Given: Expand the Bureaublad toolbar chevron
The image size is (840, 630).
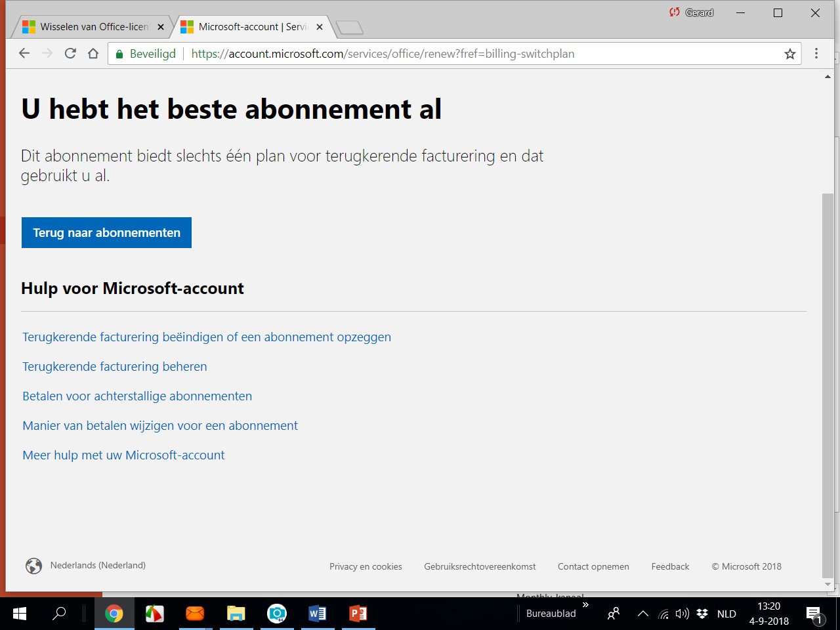Looking at the screenshot, I should 585,605.
